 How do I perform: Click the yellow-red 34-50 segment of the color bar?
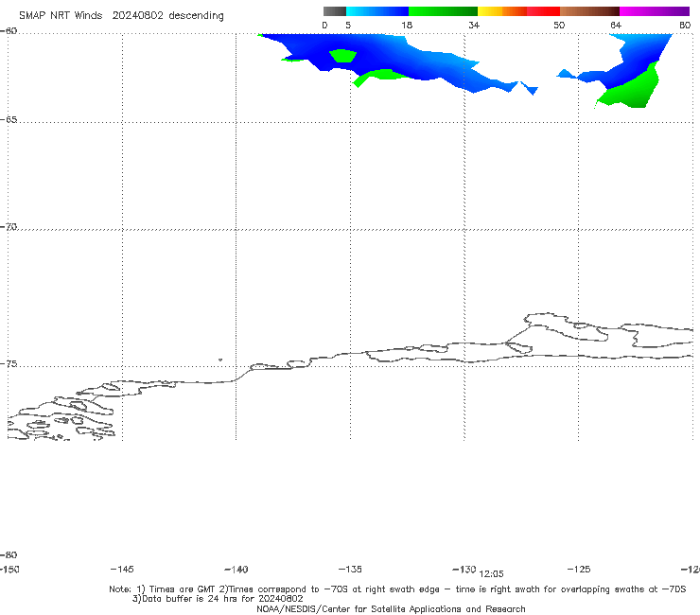pyautogui.click(x=518, y=11)
